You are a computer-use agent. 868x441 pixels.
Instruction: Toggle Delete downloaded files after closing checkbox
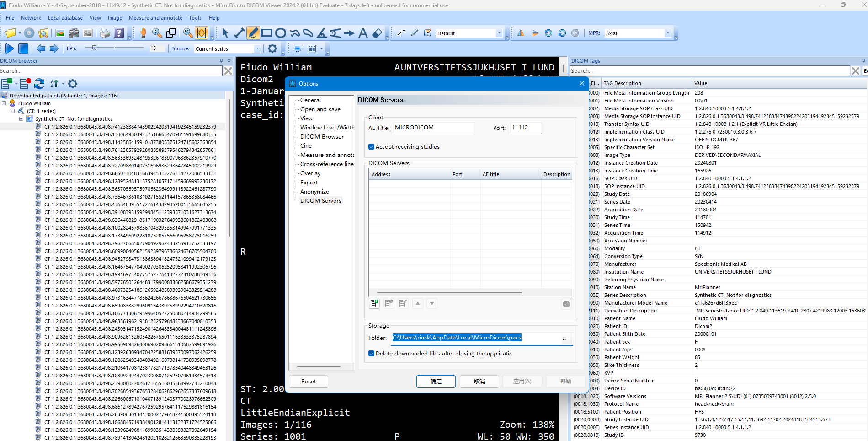371,354
